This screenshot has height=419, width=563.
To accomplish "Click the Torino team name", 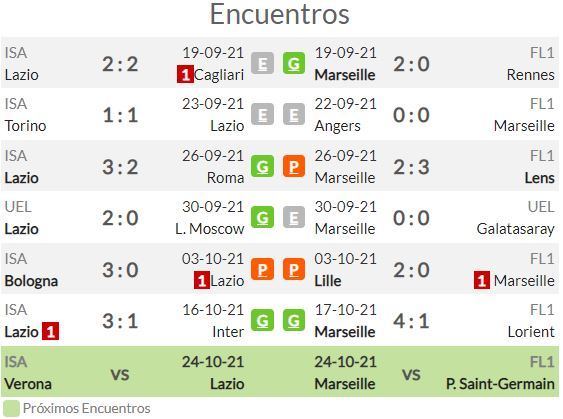I will pos(25,126).
